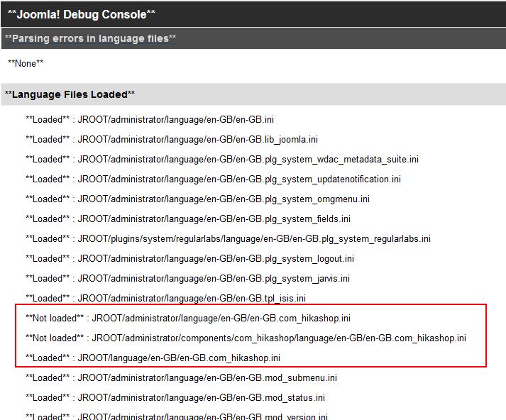The width and height of the screenshot is (506, 420).
Task: Select the en-GB.mod_submenu.ini row
Action: [181, 377]
